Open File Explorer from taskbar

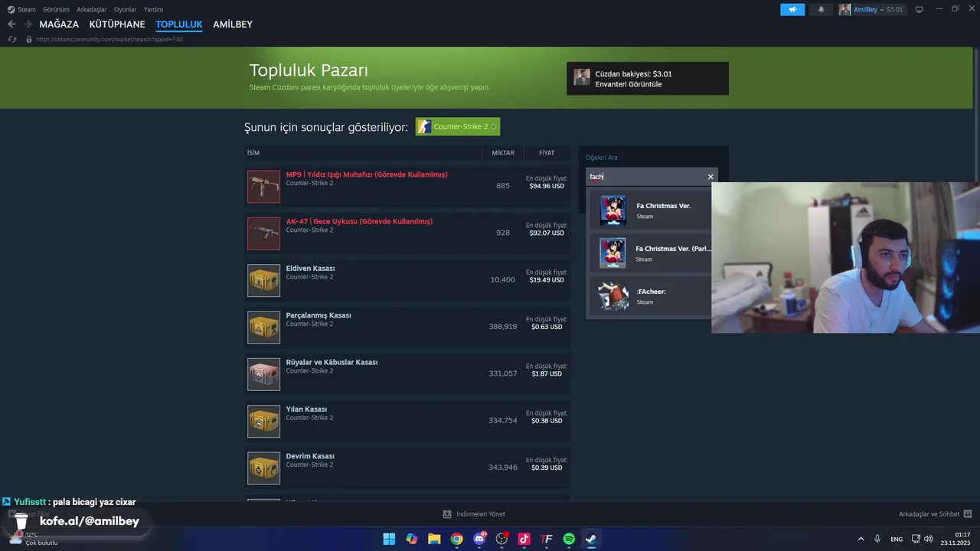pos(434,539)
